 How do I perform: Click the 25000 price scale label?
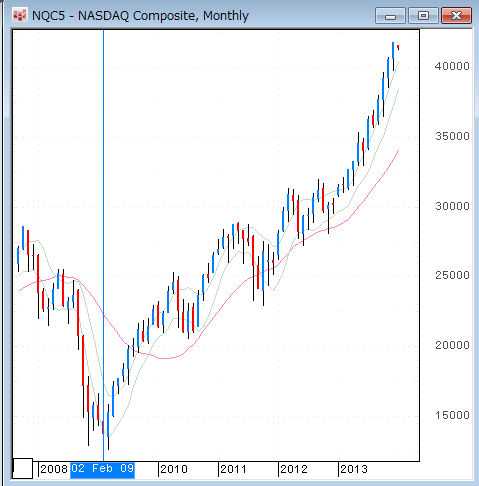click(452, 275)
